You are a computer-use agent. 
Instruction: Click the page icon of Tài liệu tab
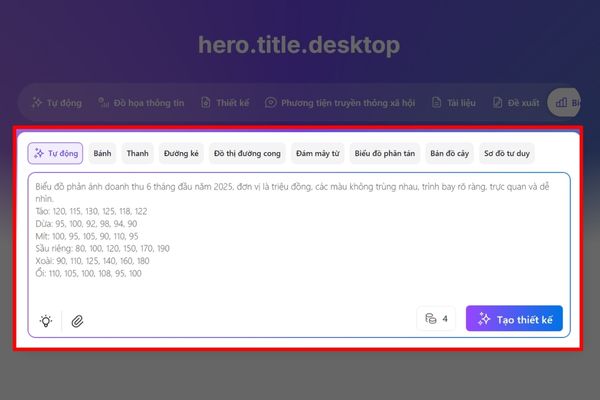click(436, 102)
